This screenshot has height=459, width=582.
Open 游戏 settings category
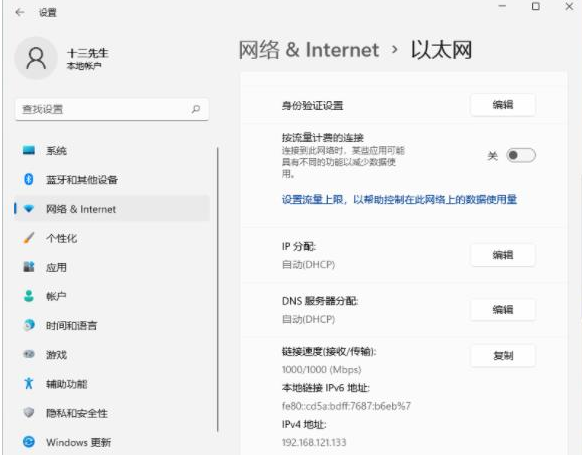coord(112,355)
